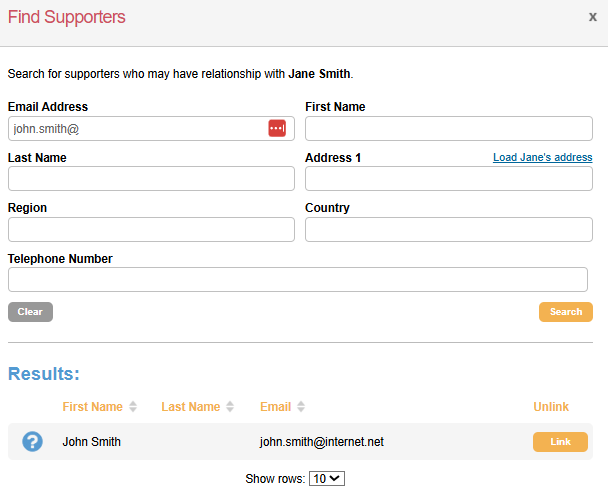Image resolution: width=608 pixels, height=494 pixels.
Task: Click the password manager icon in Email field
Action: (x=277, y=128)
